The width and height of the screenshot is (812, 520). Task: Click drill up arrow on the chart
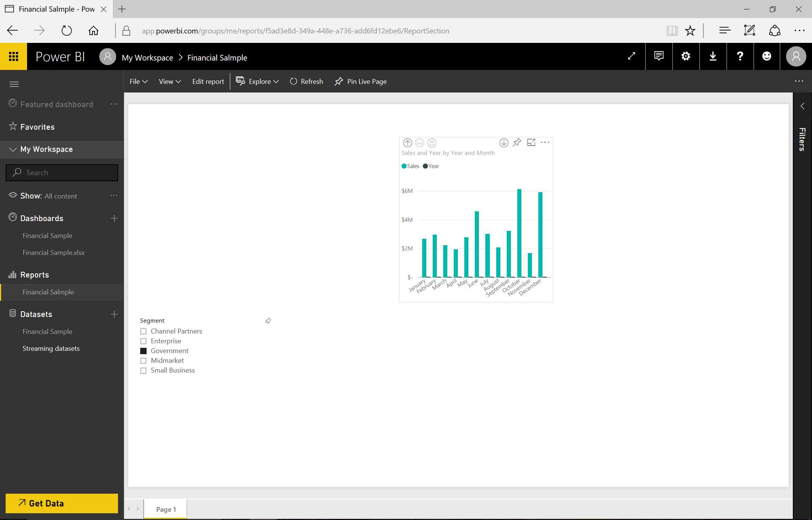click(x=407, y=143)
